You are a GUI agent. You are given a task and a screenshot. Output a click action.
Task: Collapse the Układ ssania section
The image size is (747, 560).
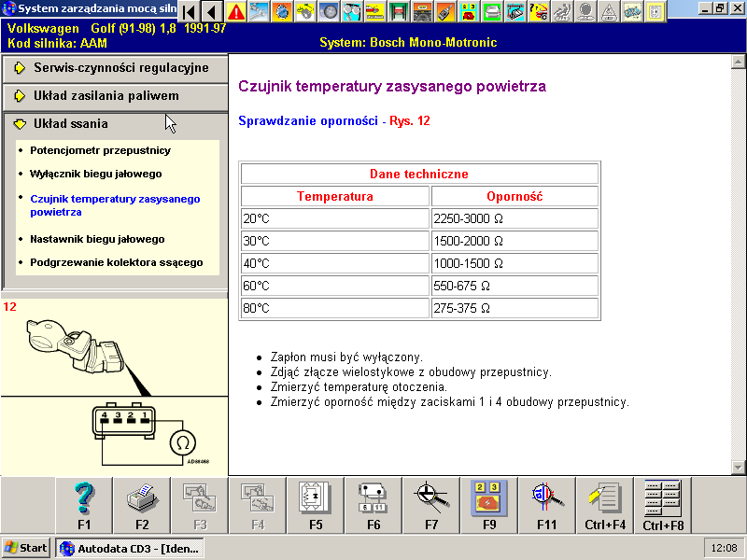115,124
